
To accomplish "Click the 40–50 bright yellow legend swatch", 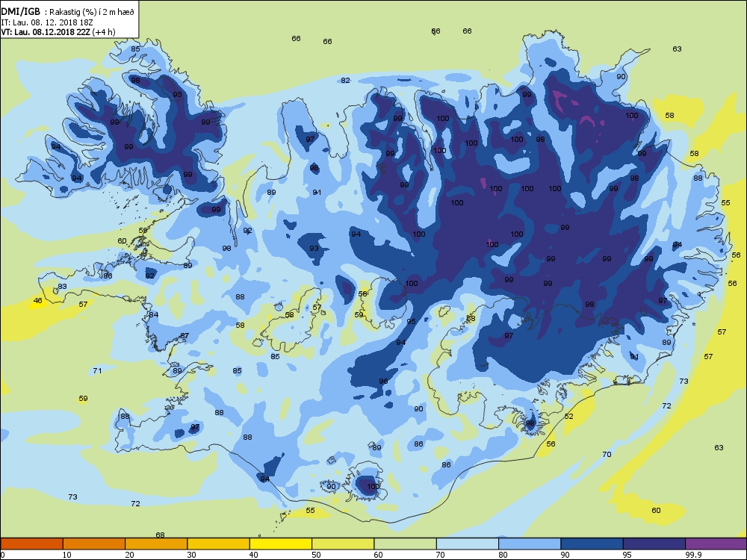I will [x=281, y=544].
